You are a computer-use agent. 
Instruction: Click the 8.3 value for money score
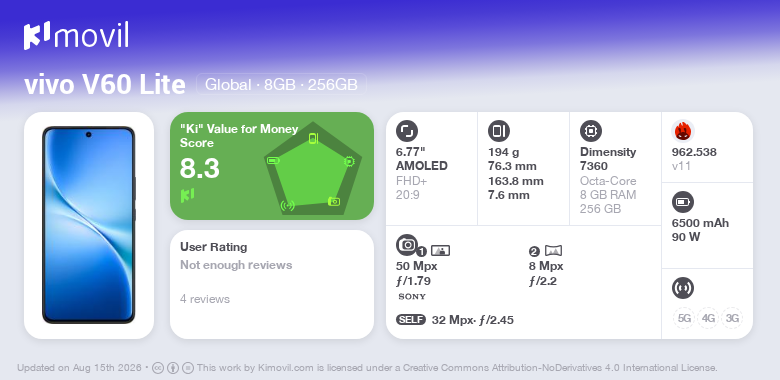tap(200, 168)
